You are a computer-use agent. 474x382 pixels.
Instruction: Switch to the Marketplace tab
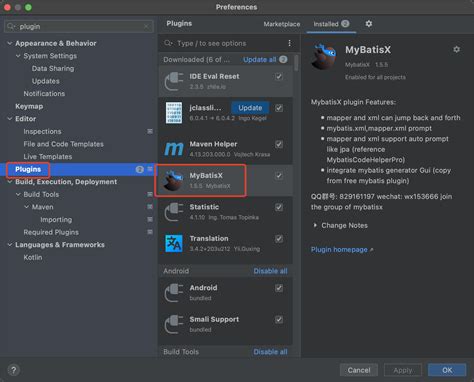tap(282, 24)
